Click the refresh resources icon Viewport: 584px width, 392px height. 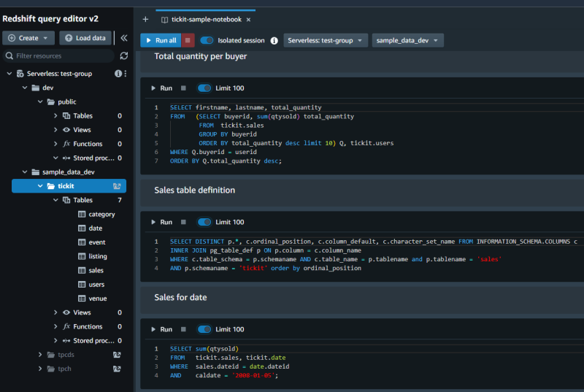click(124, 55)
